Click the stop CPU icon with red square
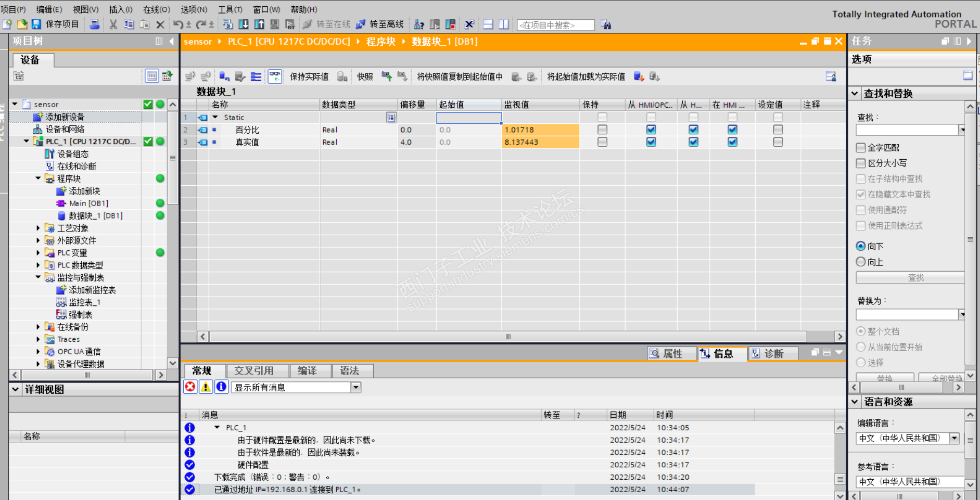The height and width of the screenshot is (500, 980). (x=450, y=24)
